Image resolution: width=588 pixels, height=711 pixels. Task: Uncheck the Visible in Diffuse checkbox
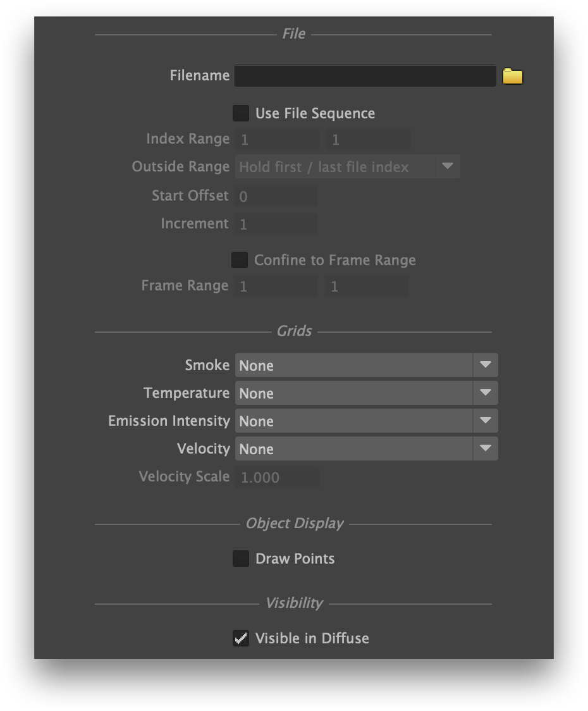241,638
